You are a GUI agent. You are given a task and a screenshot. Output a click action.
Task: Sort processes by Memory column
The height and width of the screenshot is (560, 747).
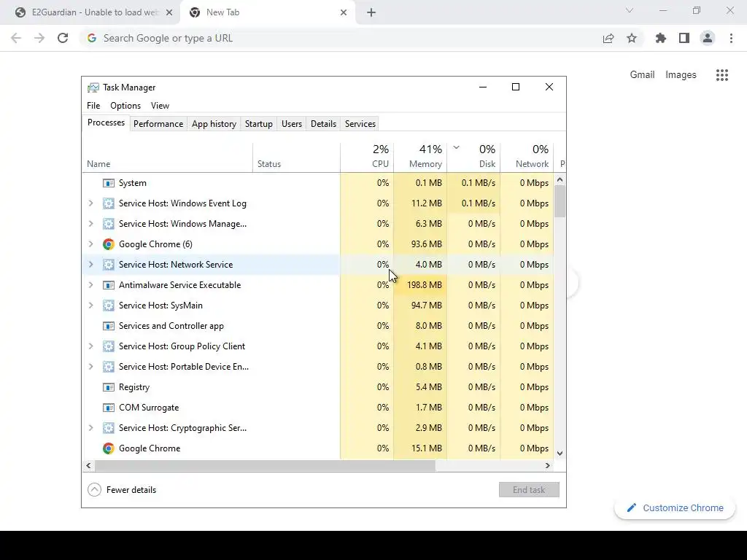[x=420, y=157]
